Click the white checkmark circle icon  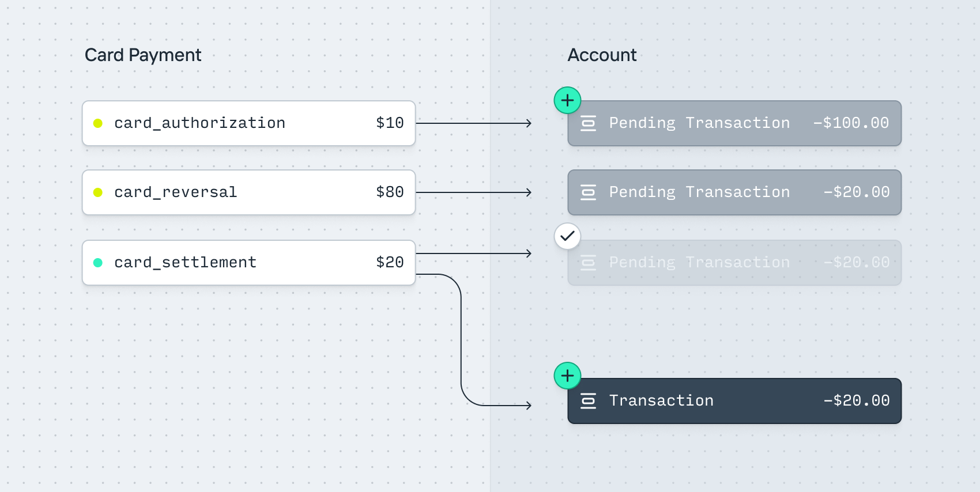567,236
